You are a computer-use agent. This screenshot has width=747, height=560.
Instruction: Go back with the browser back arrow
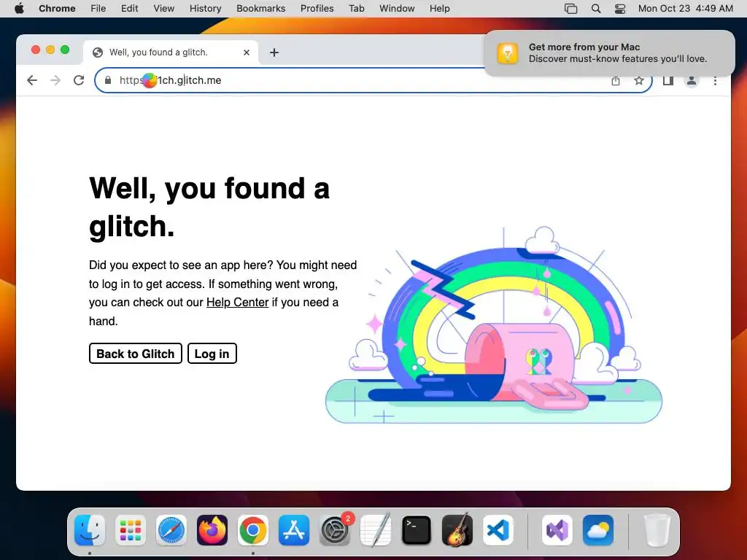tap(32, 80)
